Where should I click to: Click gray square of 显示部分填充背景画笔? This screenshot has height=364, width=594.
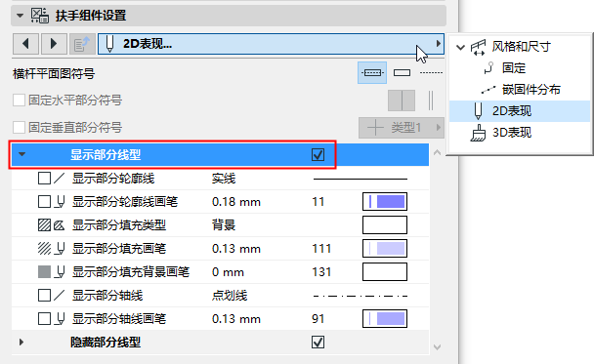pos(44,271)
